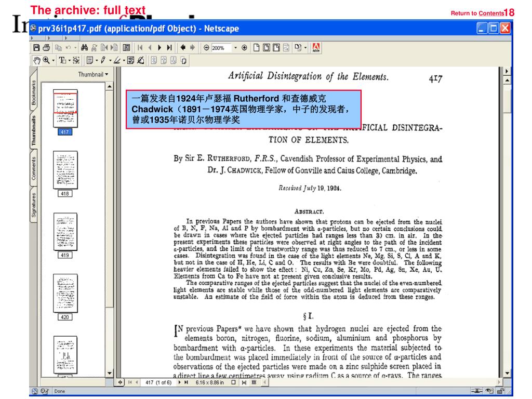Select the Note comment tool
Viewport: 532px width, 399px height.
[90, 61]
